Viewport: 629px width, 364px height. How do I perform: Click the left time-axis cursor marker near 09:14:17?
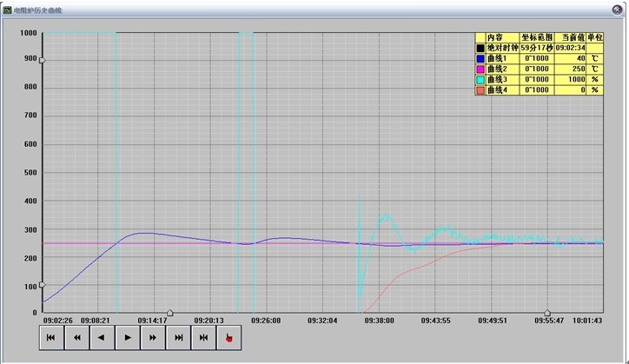click(x=170, y=313)
